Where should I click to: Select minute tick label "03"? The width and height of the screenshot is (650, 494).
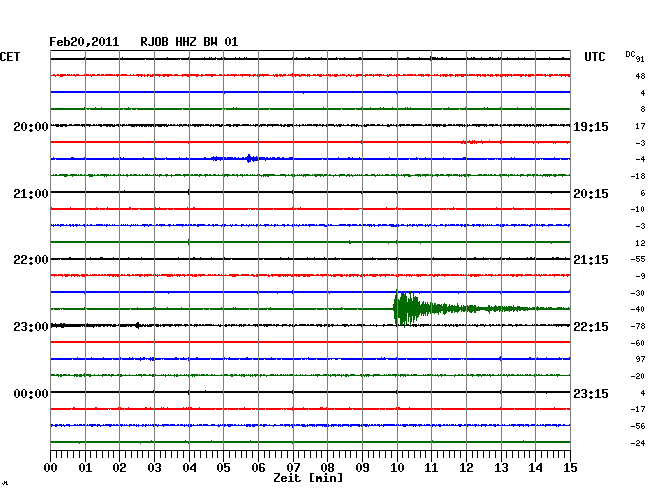click(x=154, y=467)
